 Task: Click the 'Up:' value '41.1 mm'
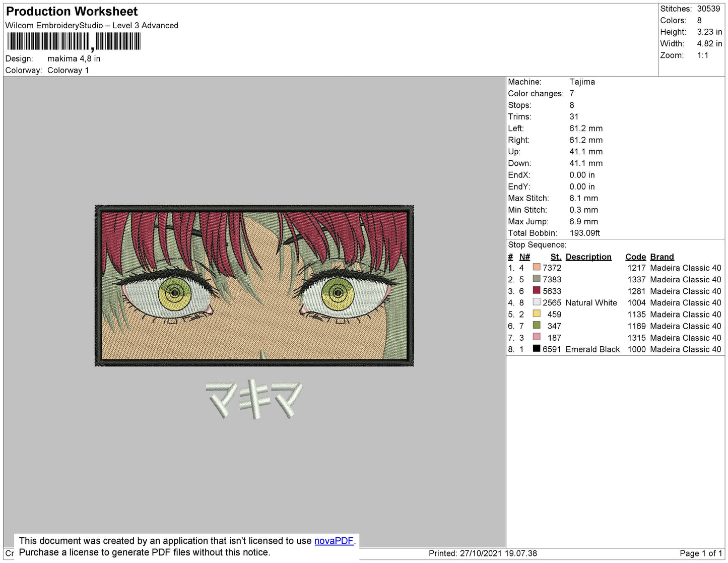coord(586,151)
